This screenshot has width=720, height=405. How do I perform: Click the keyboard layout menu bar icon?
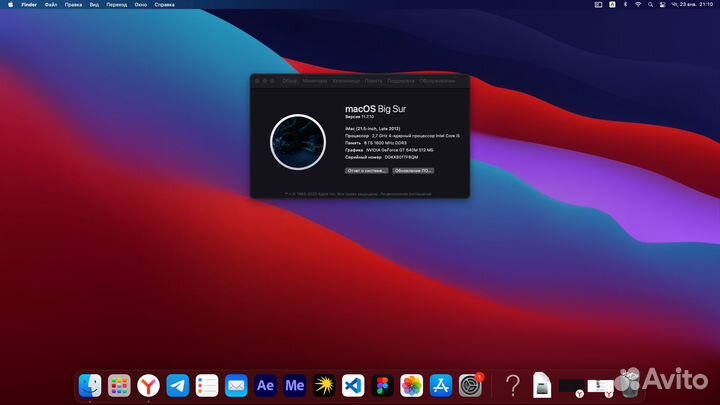tap(598, 5)
